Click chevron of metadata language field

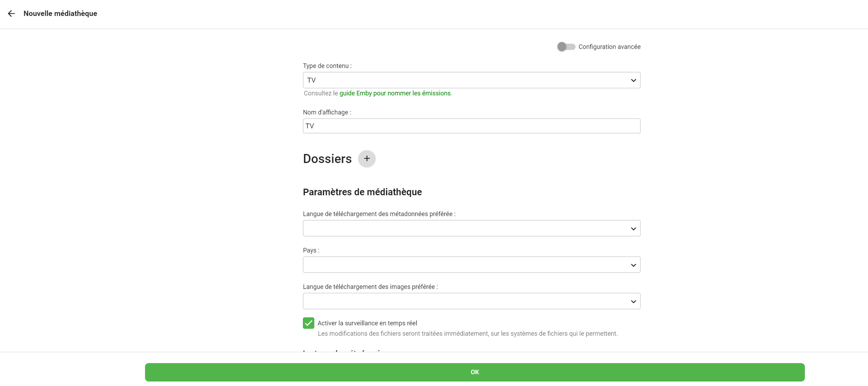point(633,229)
